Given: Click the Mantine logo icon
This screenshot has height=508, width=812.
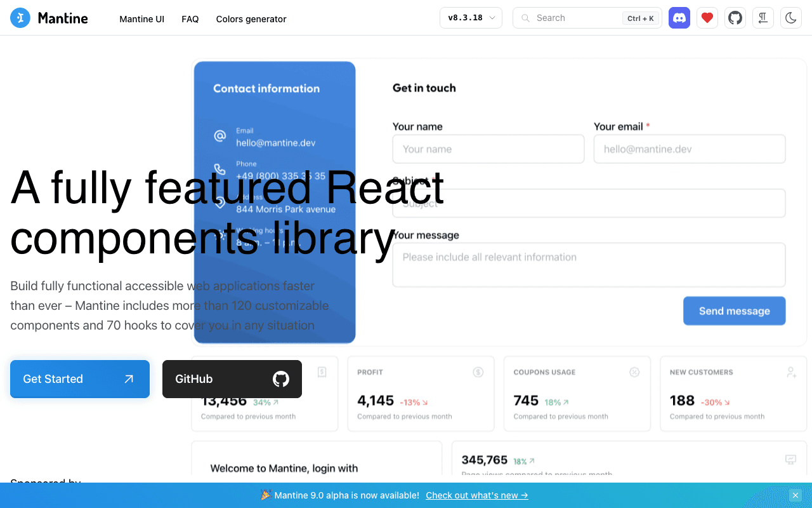Looking at the screenshot, I should tap(20, 18).
